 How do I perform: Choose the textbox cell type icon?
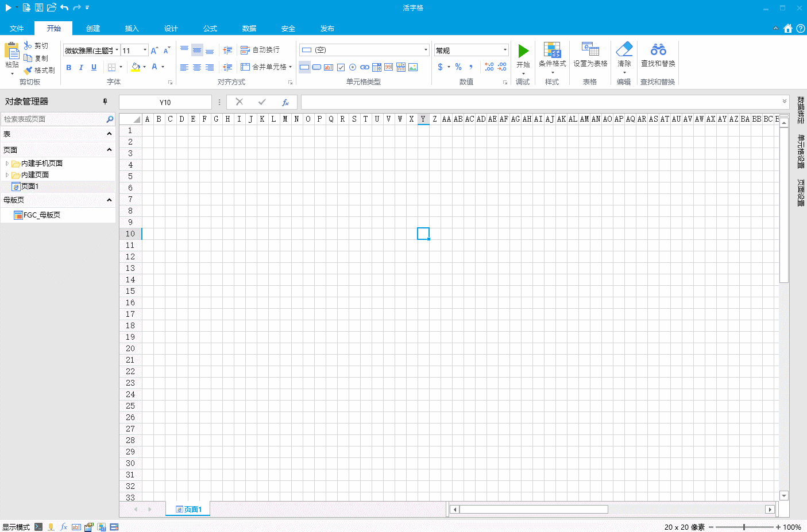click(x=329, y=67)
